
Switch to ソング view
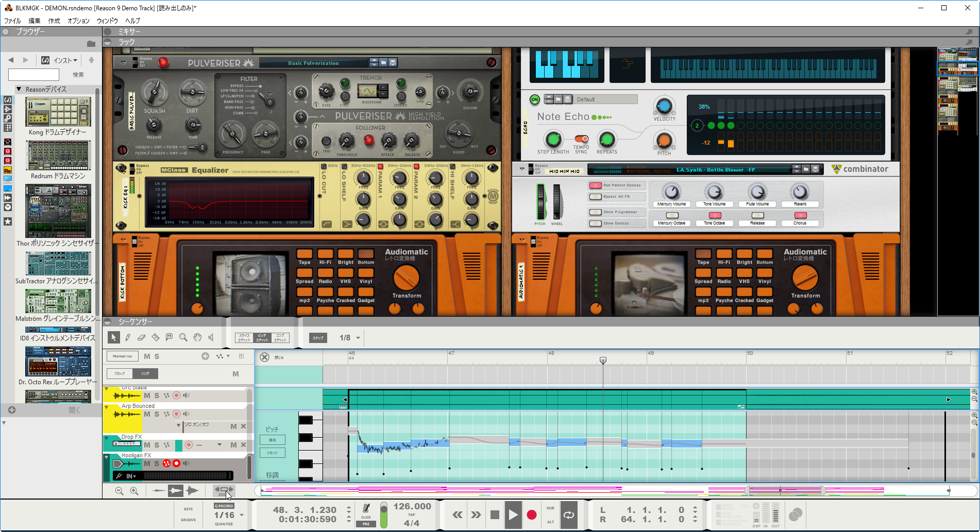click(145, 373)
